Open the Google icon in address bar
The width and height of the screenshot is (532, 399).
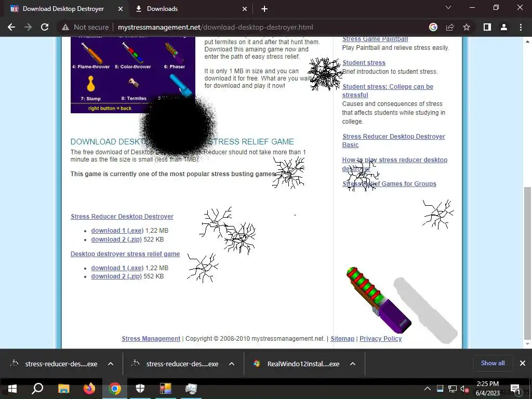[433, 27]
